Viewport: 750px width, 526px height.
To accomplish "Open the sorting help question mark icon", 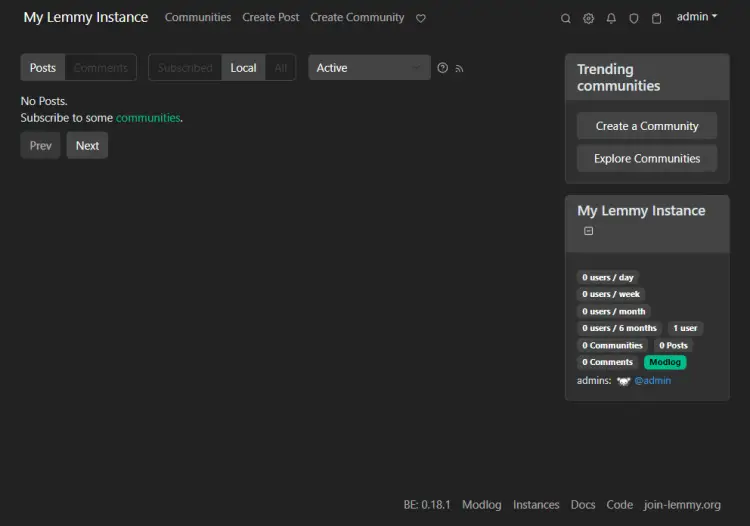I will click(x=442, y=68).
